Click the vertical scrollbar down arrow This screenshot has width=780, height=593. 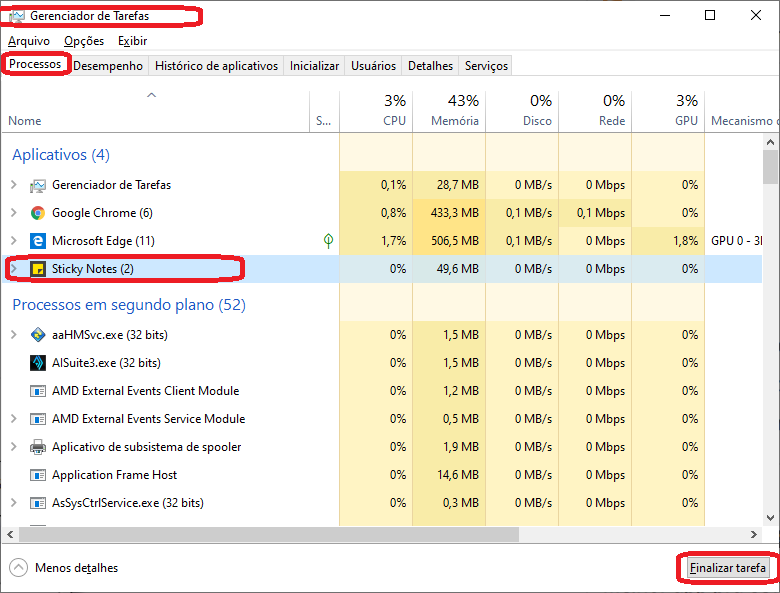tap(771, 518)
